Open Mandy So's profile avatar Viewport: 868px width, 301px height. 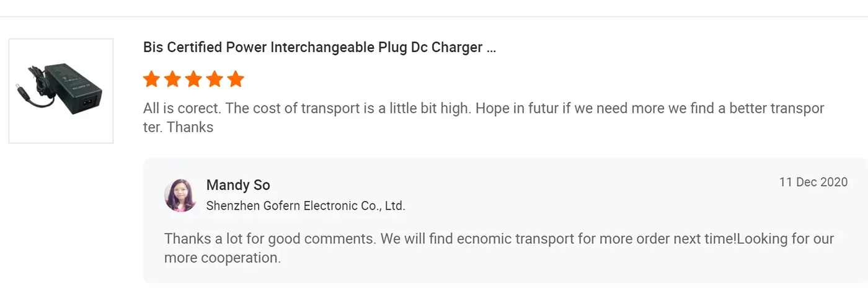tap(180, 195)
